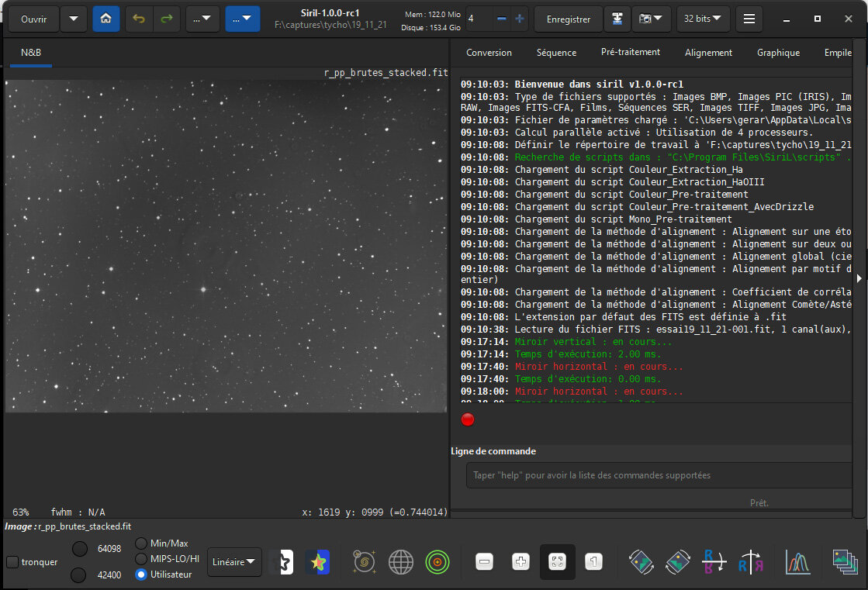
Task: Switch to the Graphique tab
Action: pyautogui.click(x=778, y=53)
